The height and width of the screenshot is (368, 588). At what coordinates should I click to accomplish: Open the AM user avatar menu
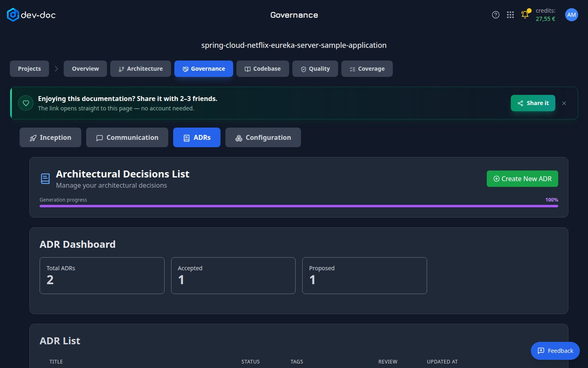pyautogui.click(x=572, y=15)
